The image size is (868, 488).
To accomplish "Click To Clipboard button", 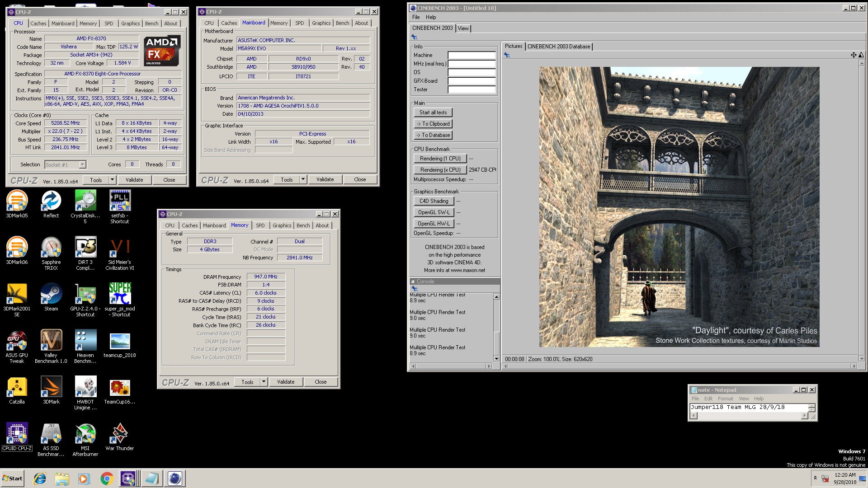I will (x=433, y=124).
